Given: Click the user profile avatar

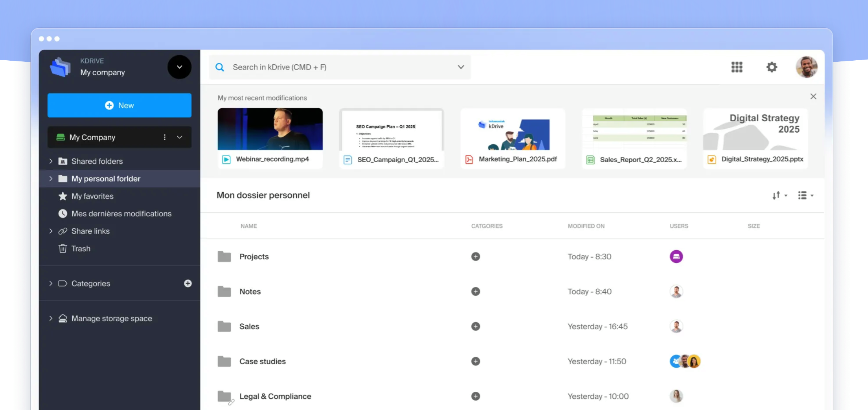Looking at the screenshot, I should coord(806,67).
